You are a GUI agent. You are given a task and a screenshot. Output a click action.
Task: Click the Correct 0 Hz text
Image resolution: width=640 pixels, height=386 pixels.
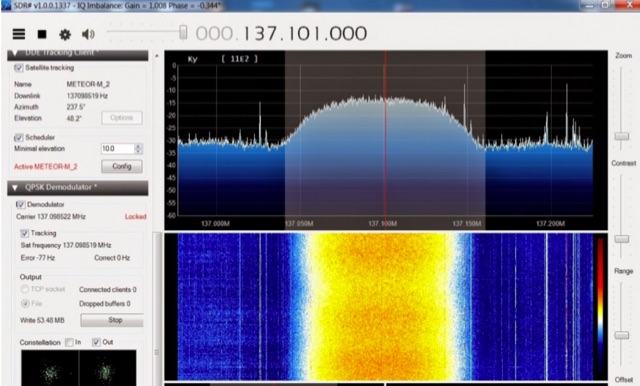[x=112, y=258]
